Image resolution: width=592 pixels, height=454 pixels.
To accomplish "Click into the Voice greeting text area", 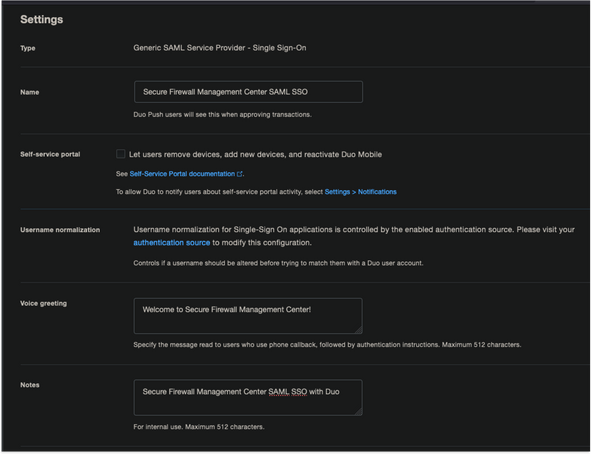I will [x=248, y=316].
